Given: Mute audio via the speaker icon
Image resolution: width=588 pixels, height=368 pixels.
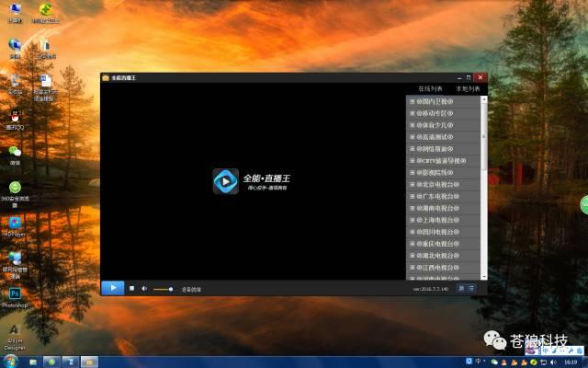Looking at the screenshot, I should pos(144,288).
